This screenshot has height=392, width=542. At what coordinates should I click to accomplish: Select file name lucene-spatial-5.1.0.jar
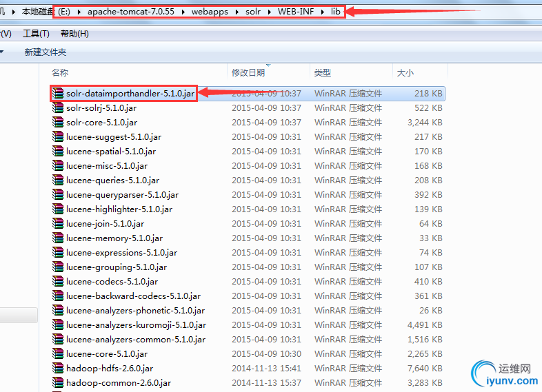point(111,152)
